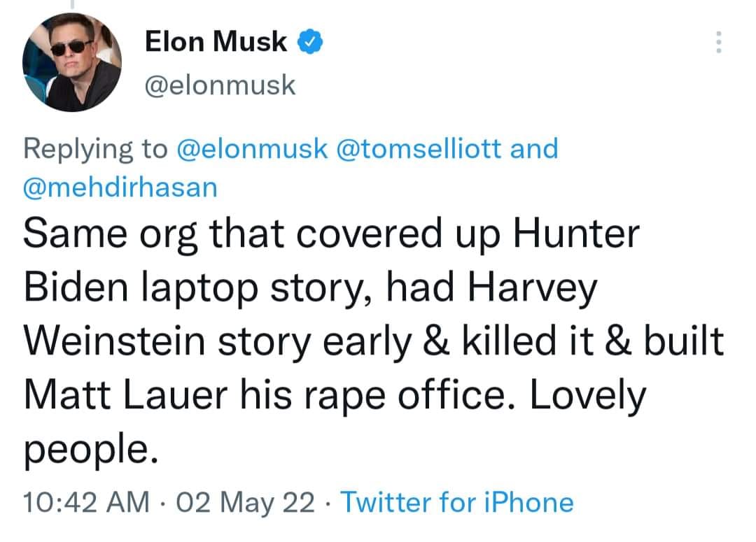Image resolution: width=756 pixels, height=542 pixels.
Task: Click the Twitter for iPhone source link
Action: click(456, 503)
